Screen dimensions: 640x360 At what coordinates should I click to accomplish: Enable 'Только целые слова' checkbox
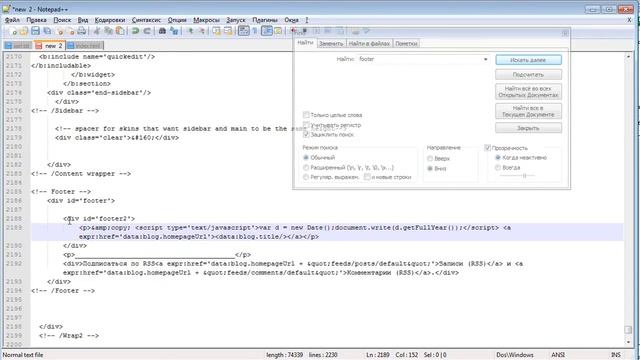[306, 115]
